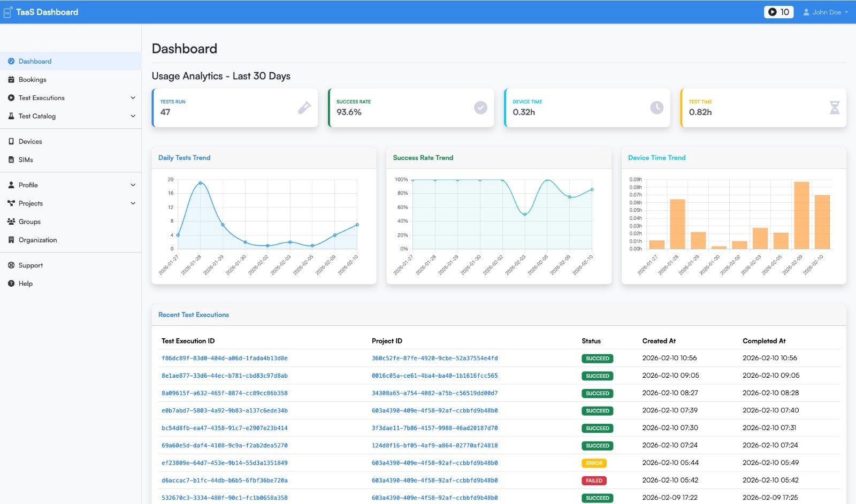Viewport: 856px width, 504px height.
Task: Open Devices in the sidebar
Action: pos(71,142)
